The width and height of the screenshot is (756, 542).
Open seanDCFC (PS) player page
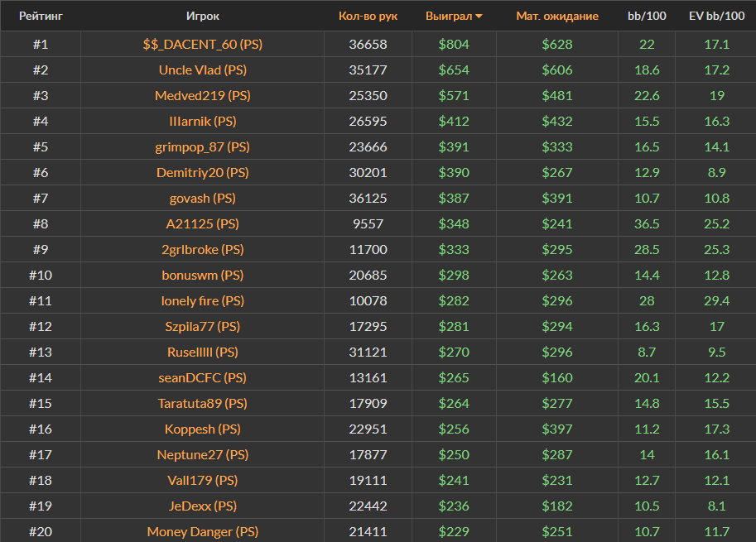click(203, 378)
